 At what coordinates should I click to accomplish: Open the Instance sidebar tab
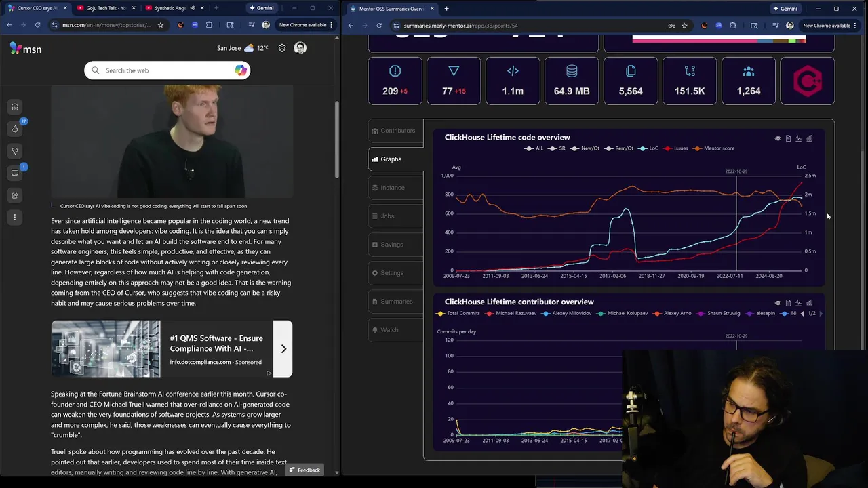tap(395, 188)
